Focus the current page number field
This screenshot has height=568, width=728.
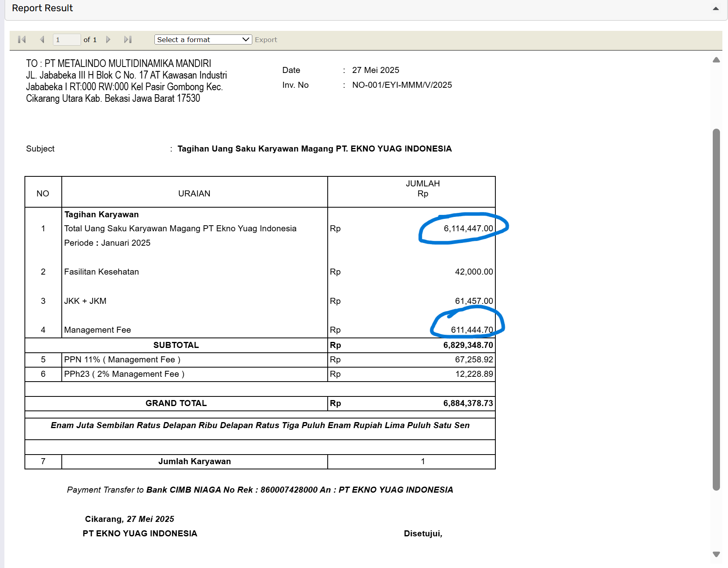67,40
